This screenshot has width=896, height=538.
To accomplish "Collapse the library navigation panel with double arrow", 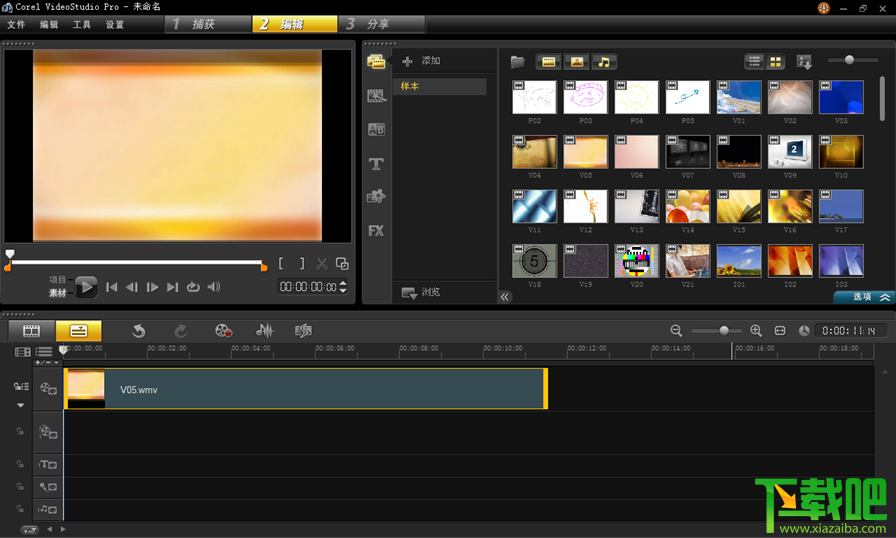I will click(x=505, y=297).
